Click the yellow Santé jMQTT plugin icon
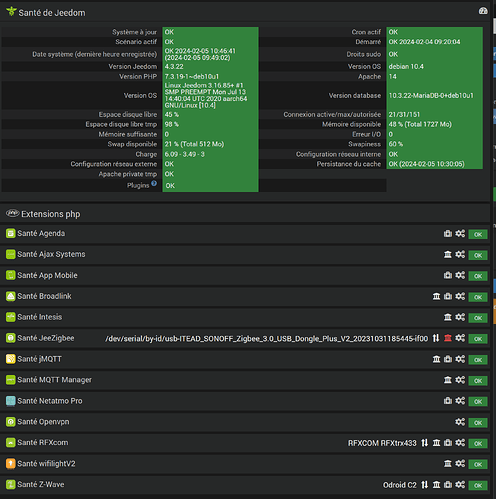The image size is (496, 499). coord(11,359)
